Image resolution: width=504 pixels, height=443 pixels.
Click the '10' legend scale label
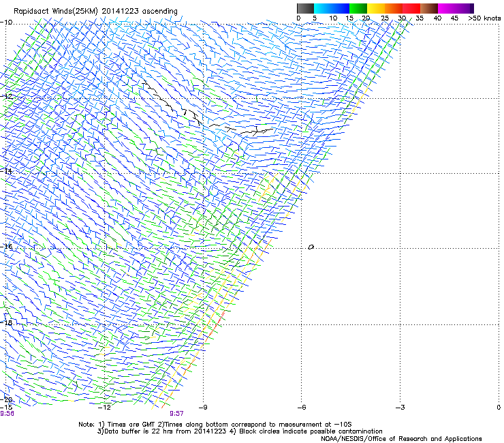pos(333,18)
